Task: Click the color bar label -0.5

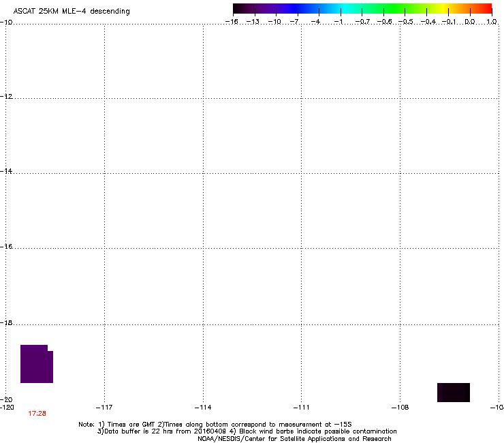Action: (406, 22)
